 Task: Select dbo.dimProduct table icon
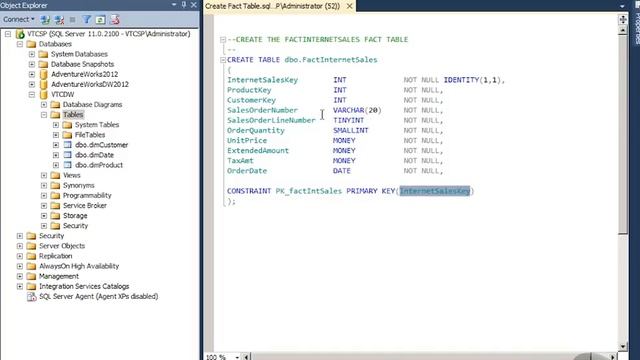68,165
